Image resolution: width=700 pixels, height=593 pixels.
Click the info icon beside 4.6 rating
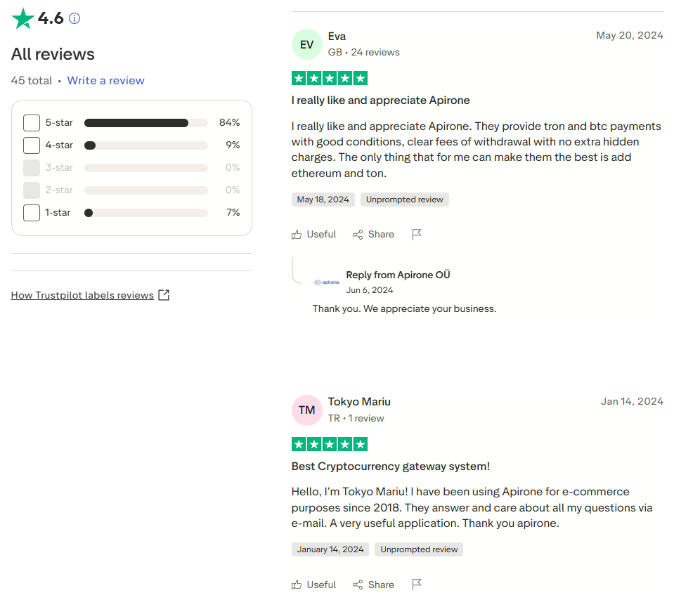pos(74,19)
